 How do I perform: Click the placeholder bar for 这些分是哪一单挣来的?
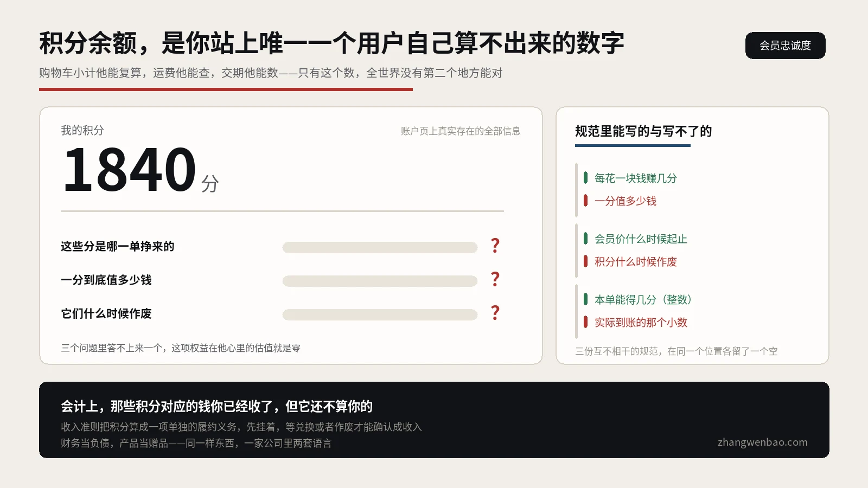click(380, 247)
